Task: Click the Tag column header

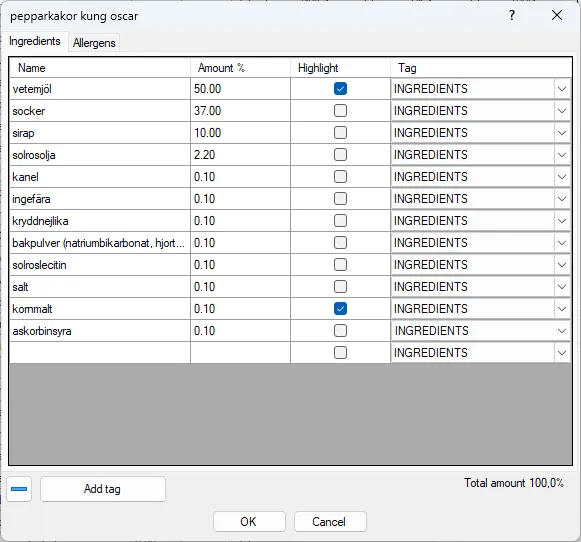Action: point(481,68)
